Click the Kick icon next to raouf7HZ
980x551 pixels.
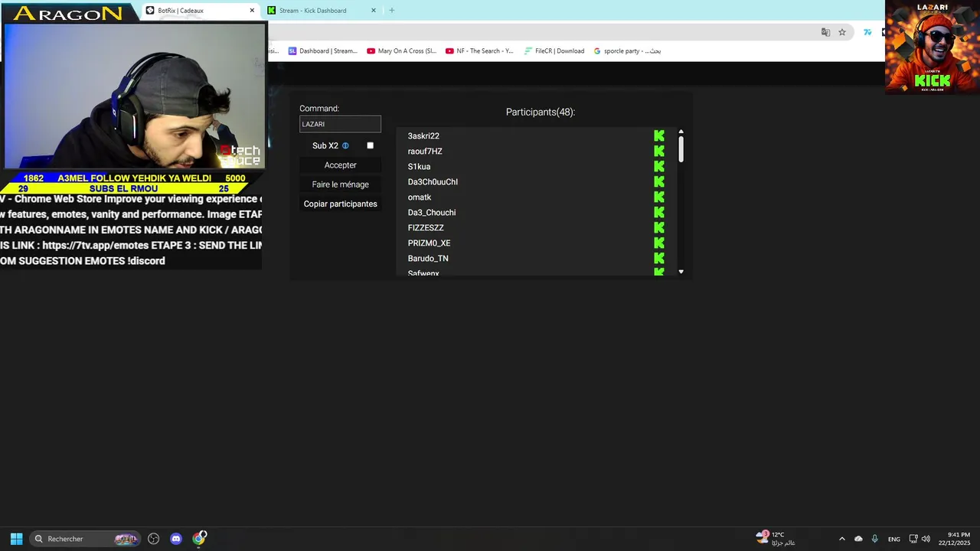tap(659, 151)
